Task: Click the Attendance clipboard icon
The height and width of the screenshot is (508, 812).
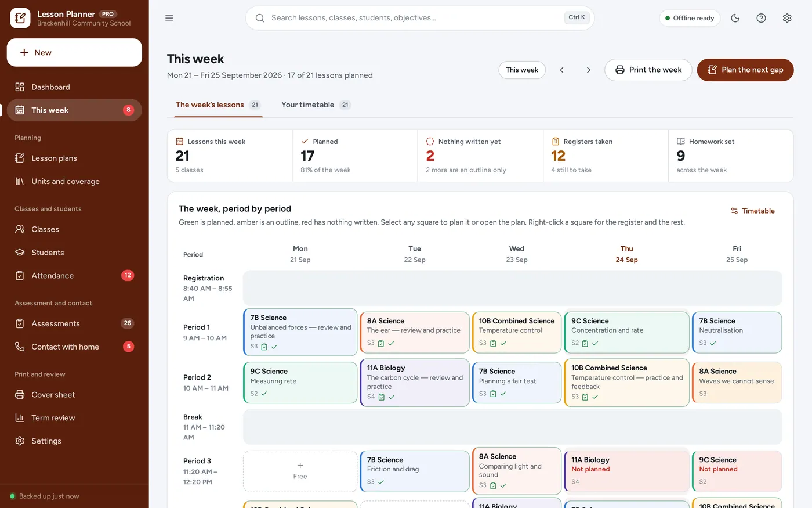Action: (x=20, y=276)
